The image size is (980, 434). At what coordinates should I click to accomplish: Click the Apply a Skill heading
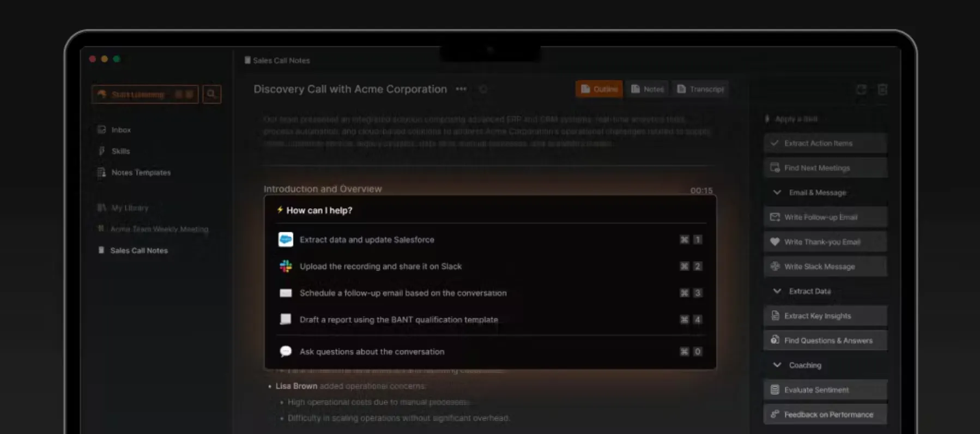pos(796,119)
